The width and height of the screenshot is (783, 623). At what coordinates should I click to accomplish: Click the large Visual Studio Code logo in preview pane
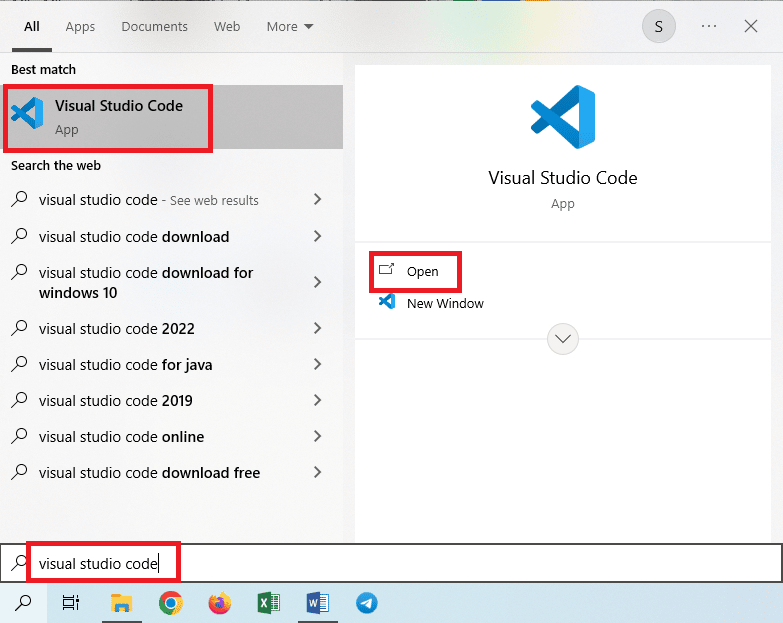pyautogui.click(x=563, y=117)
